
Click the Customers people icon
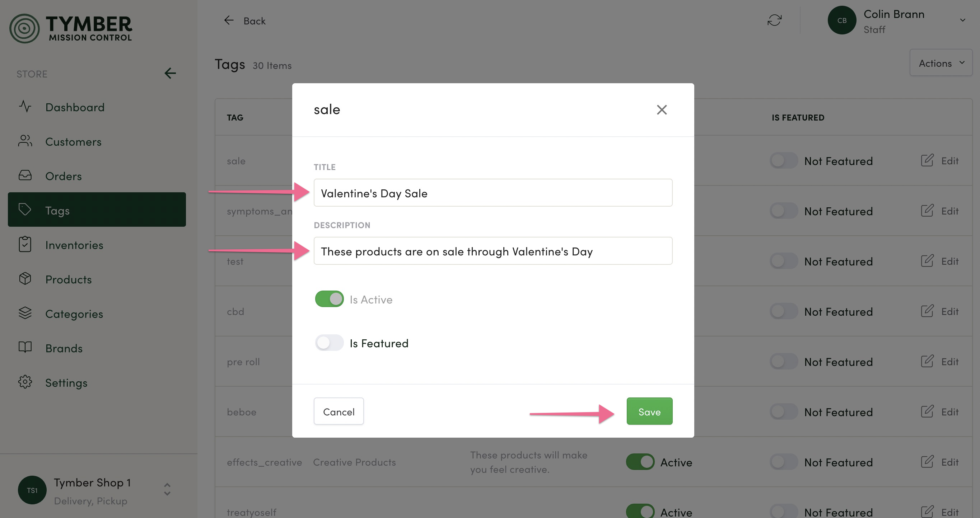[25, 141]
